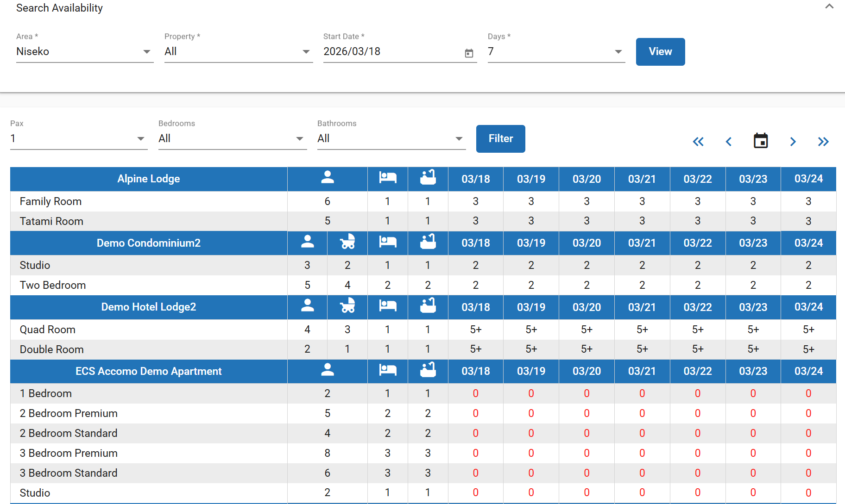This screenshot has height=504, width=845.
Task: Open the Area dropdown showing Niseko
Action: [84, 51]
